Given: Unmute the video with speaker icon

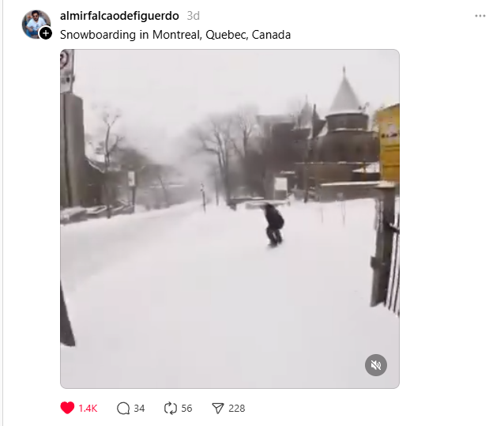Looking at the screenshot, I should click(x=376, y=365).
